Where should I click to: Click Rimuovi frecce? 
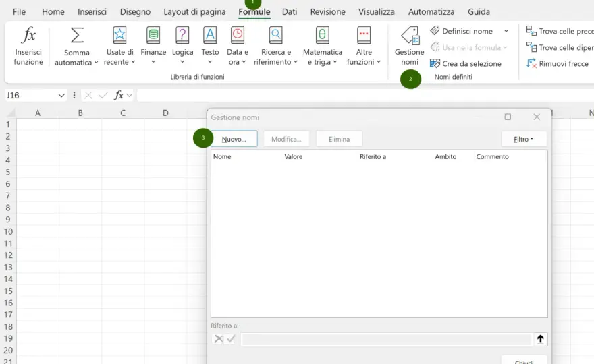(x=558, y=63)
